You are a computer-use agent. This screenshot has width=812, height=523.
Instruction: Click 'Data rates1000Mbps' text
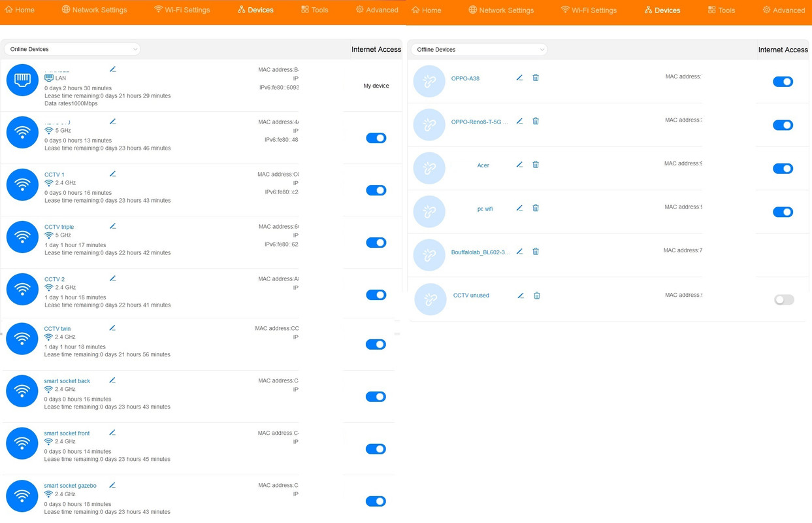(x=71, y=103)
